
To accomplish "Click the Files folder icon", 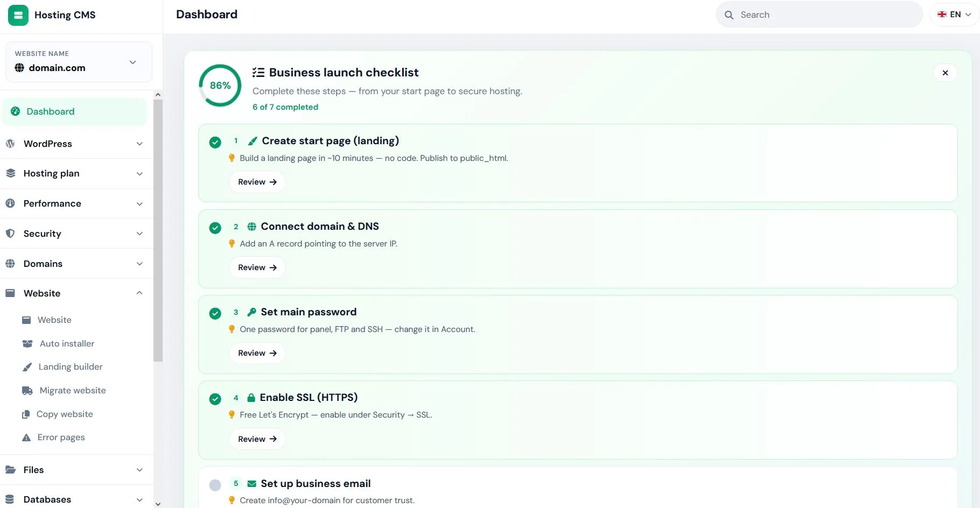I will 10,470.
